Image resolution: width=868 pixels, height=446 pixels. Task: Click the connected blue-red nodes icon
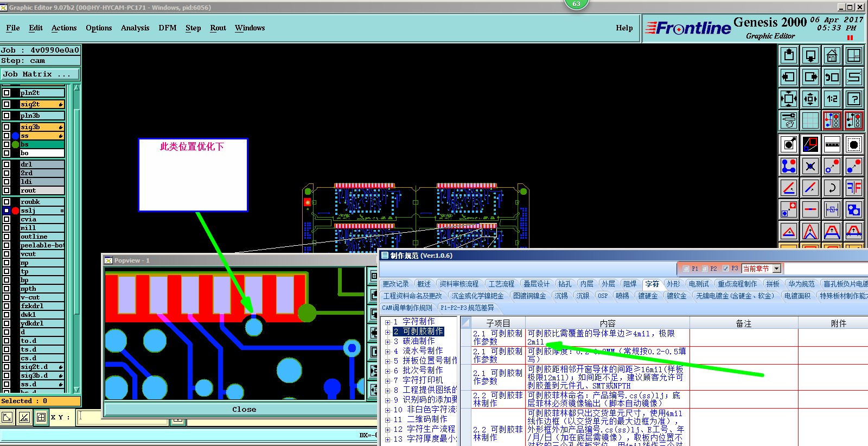tap(789, 166)
